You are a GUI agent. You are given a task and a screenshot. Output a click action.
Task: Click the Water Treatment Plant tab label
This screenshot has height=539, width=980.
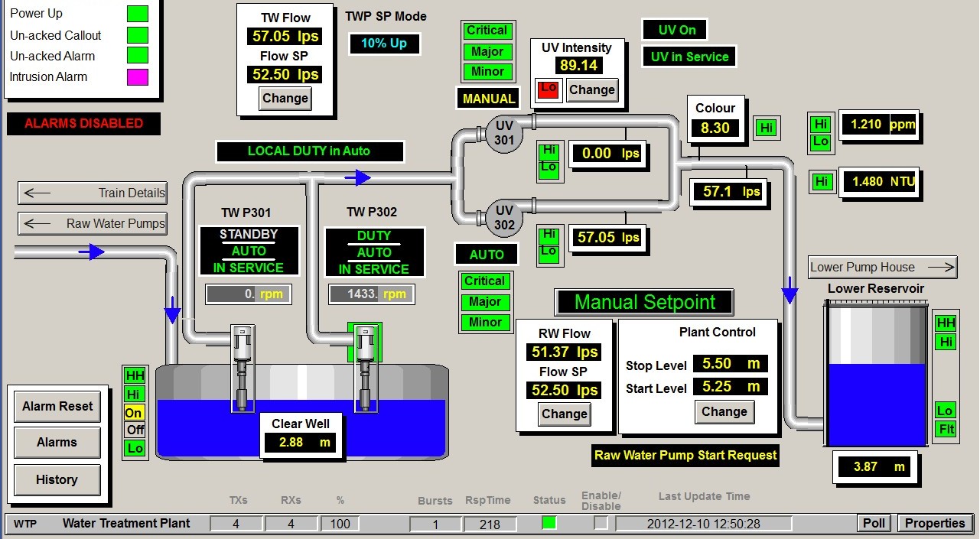(x=125, y=523)
